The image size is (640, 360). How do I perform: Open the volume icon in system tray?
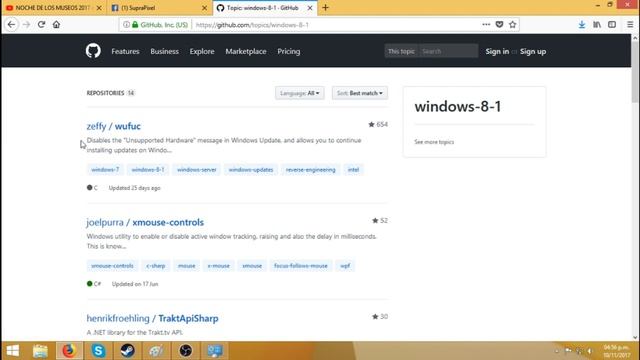point(590,351)
